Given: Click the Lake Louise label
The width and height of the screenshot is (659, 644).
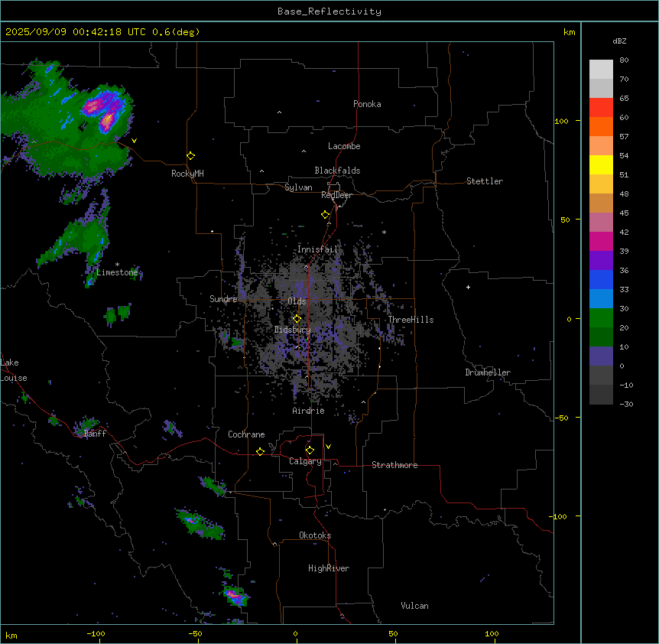Looking at the screenshot, I should (14, 370).
